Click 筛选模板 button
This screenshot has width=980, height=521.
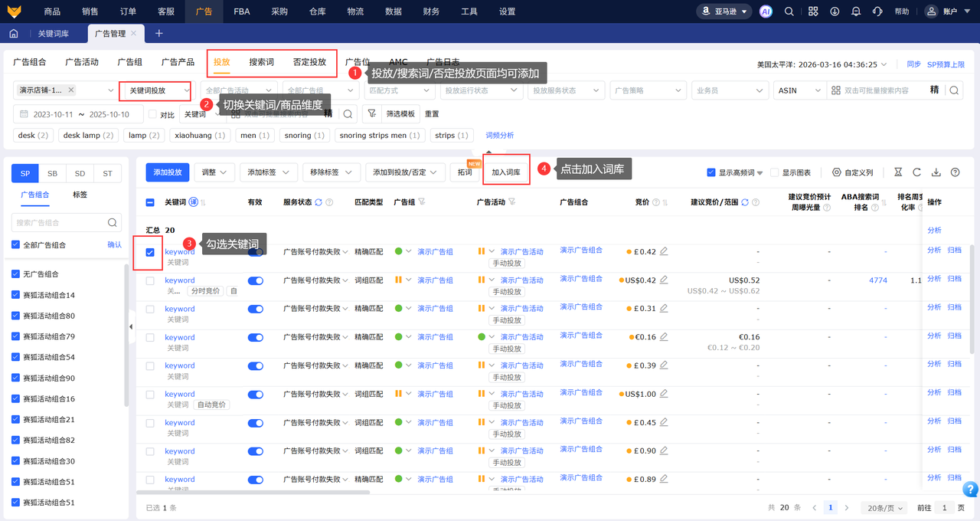(x=400, y=114)
